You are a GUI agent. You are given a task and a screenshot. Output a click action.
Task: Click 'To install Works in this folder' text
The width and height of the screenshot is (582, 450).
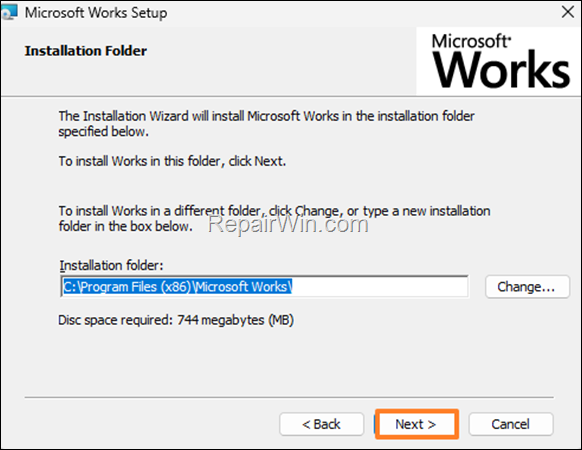[172, 161]
